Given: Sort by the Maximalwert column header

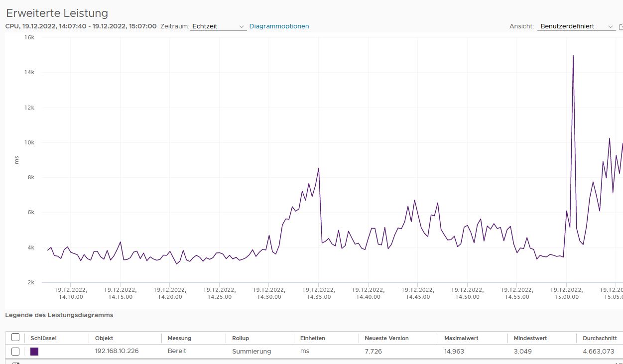Looking at the screenshot, I should 461,338.
